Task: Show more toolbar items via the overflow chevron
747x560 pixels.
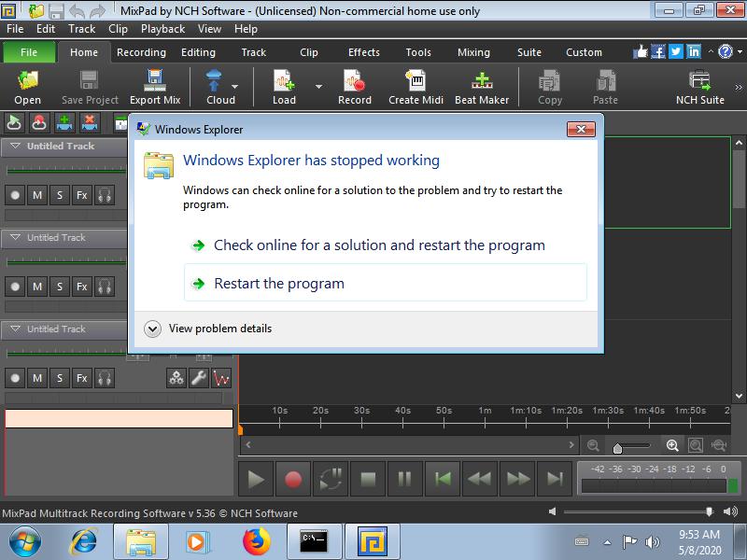Action: click(x=739, y=87)
